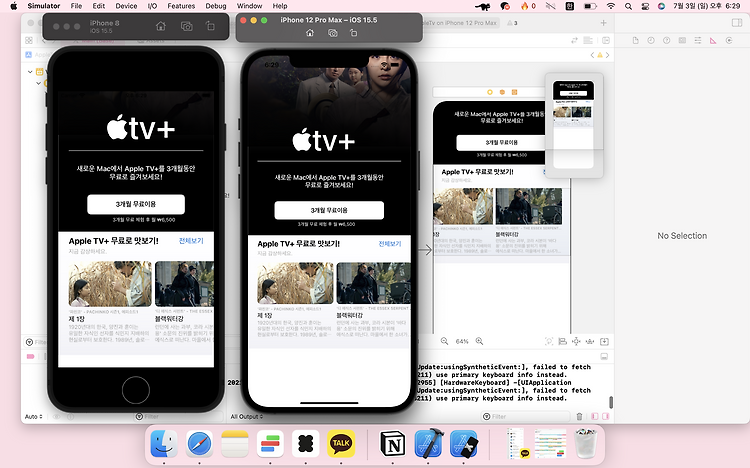Take screenshot in iPhone 12 Pro Max simulator
This screenshot has height=468, width=750.
[x=332, y=33]
